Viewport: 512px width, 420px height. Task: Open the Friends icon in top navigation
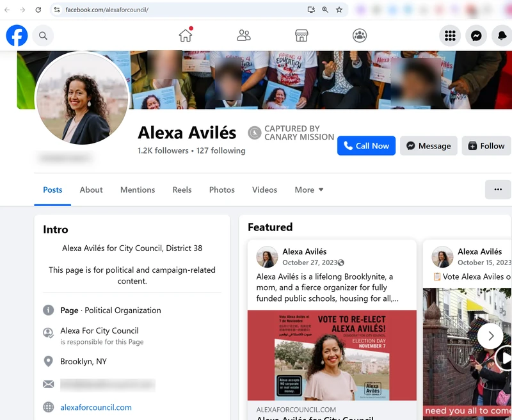(244, 36)
